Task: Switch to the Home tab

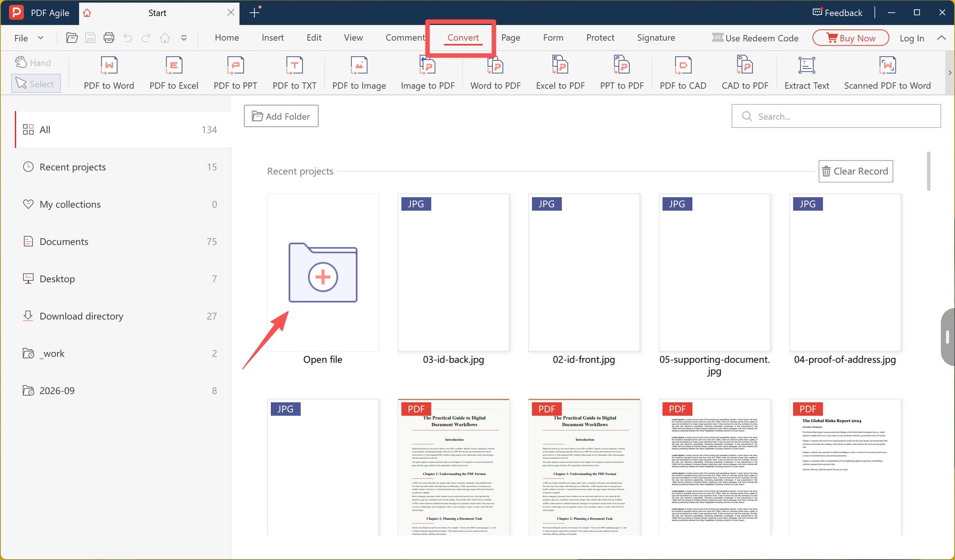Action: (227, 37)
